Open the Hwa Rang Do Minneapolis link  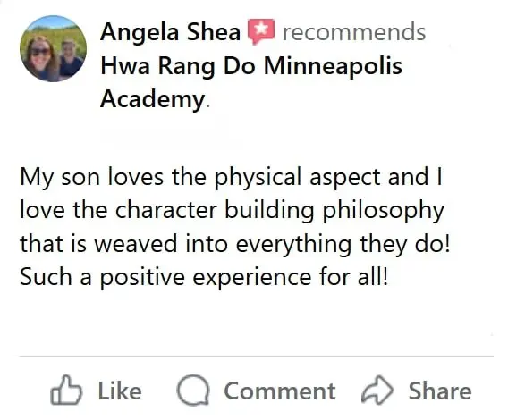pos(251,66)
